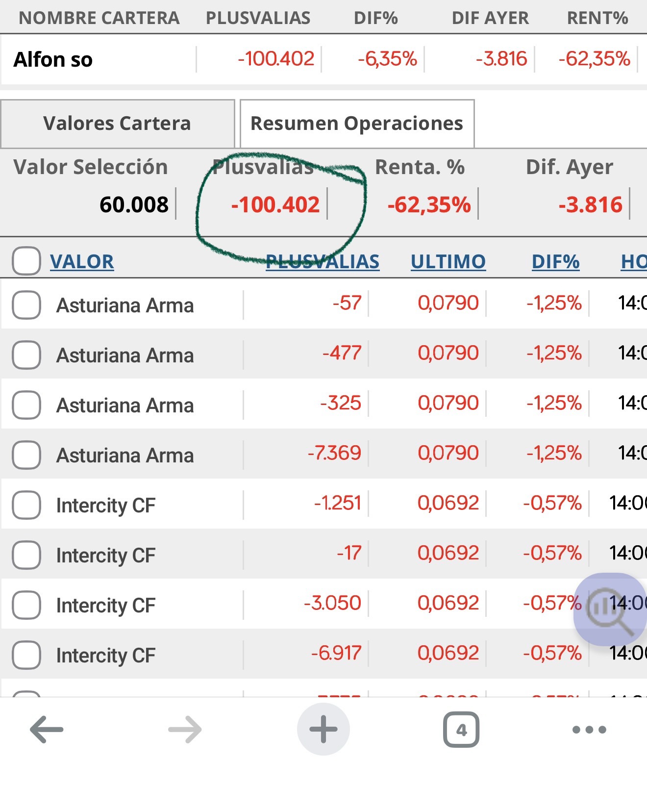Sort by the DIF% column link

pyautogui.click(x=555, y=261)
